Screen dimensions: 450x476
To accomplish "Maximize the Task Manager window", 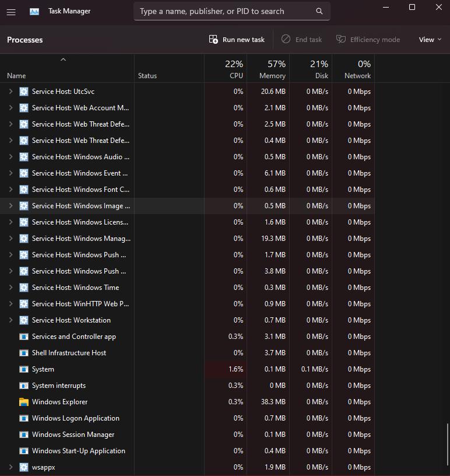I will (412, 7).
